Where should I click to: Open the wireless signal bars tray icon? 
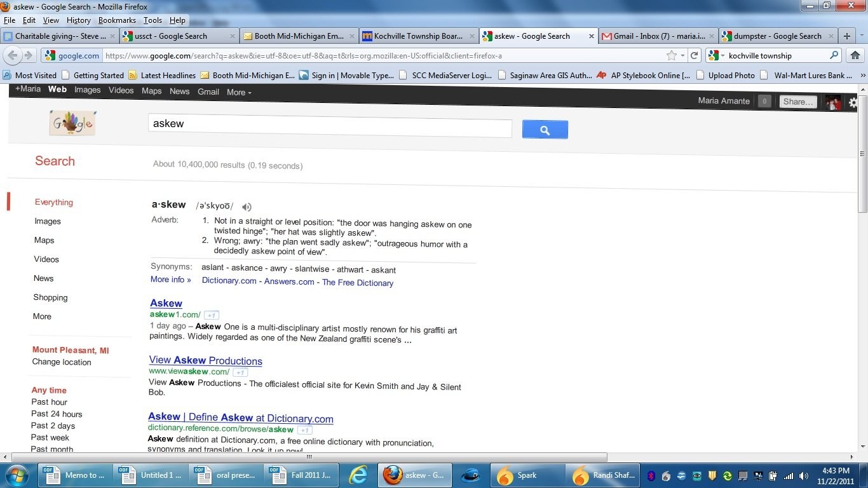[789, 475]
